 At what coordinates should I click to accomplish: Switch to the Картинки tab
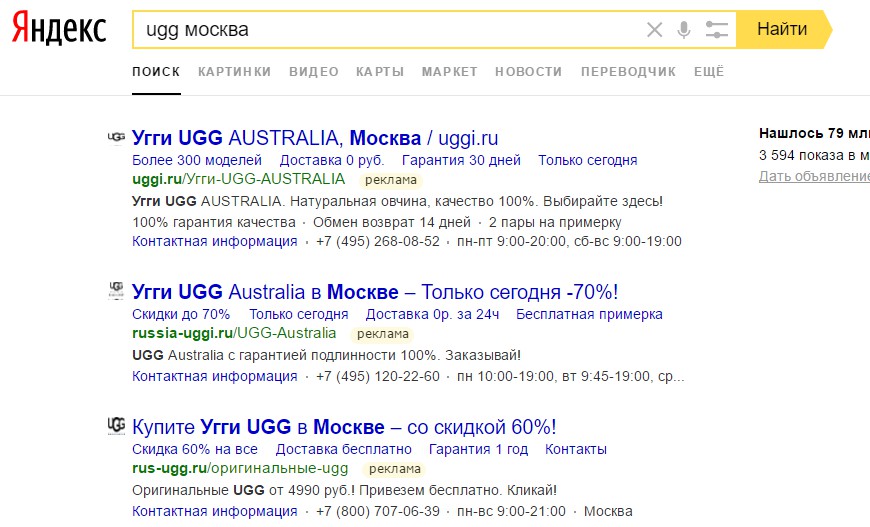(x=235, y=72)
